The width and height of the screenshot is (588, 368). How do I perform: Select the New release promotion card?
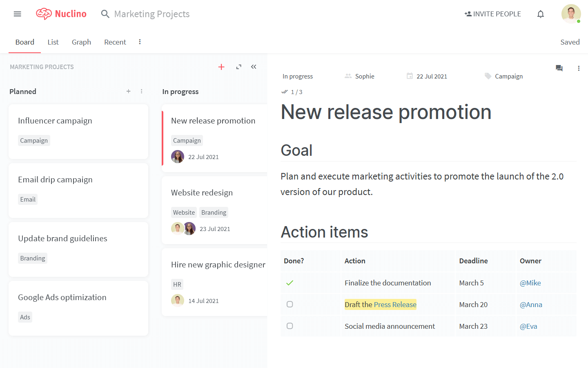[214, 138]
